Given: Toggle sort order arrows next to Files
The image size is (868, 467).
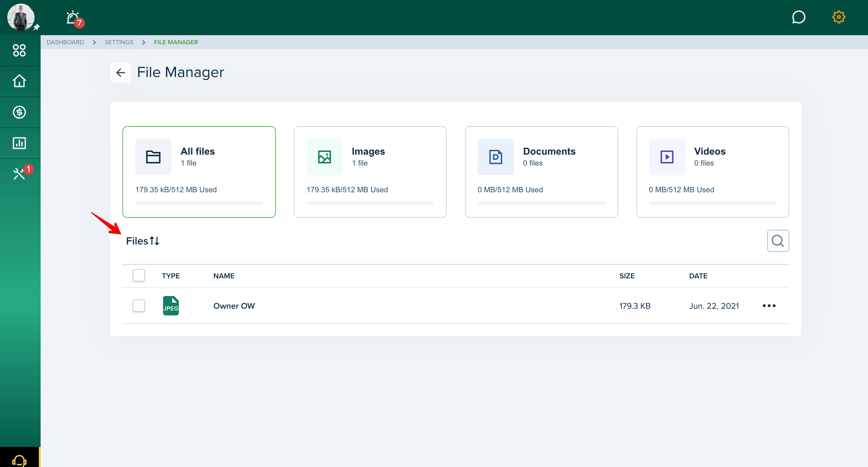Looking at the screenshot, I should coord(155,241).
